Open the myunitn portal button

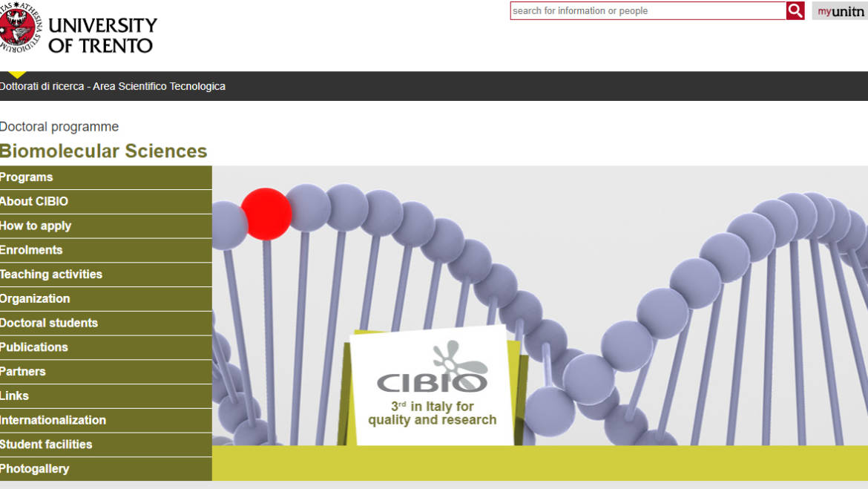[x=840, y=11]
